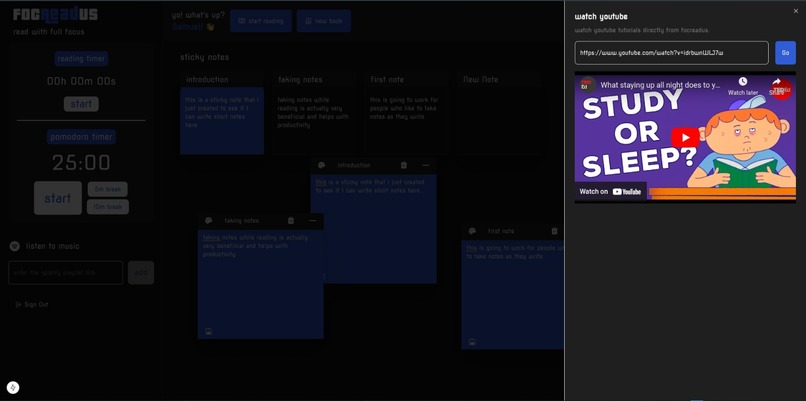Click the image icon in the taking notes note
The width and height of the screenshot is (806, 401).
(209, 332)
